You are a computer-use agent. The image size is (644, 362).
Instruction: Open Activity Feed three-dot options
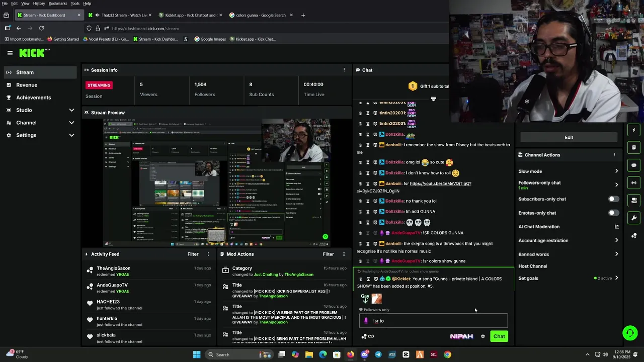[208, 254]
